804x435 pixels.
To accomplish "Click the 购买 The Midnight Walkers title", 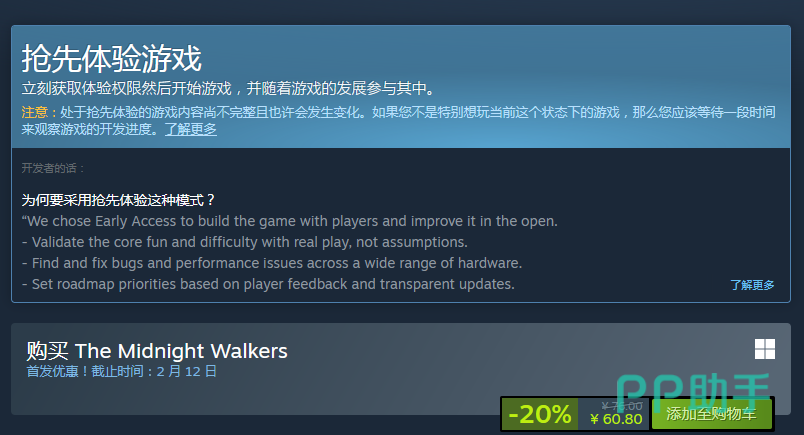I will pos(157,351).
